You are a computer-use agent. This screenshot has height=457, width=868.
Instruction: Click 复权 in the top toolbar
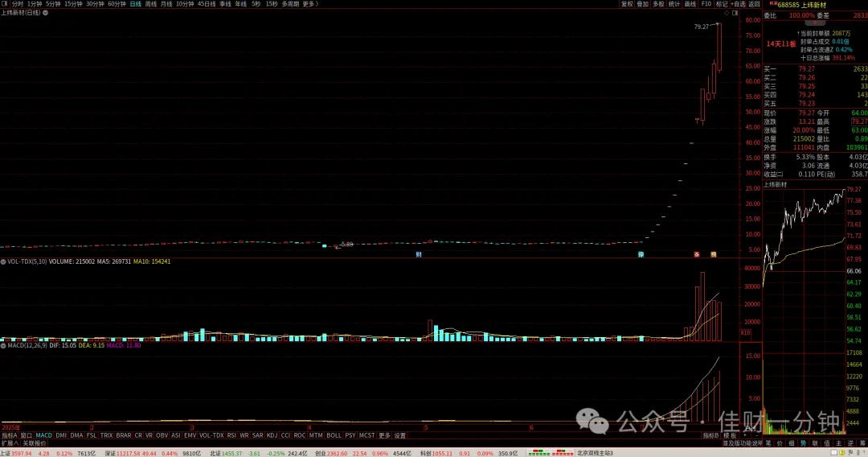[627, 4]
